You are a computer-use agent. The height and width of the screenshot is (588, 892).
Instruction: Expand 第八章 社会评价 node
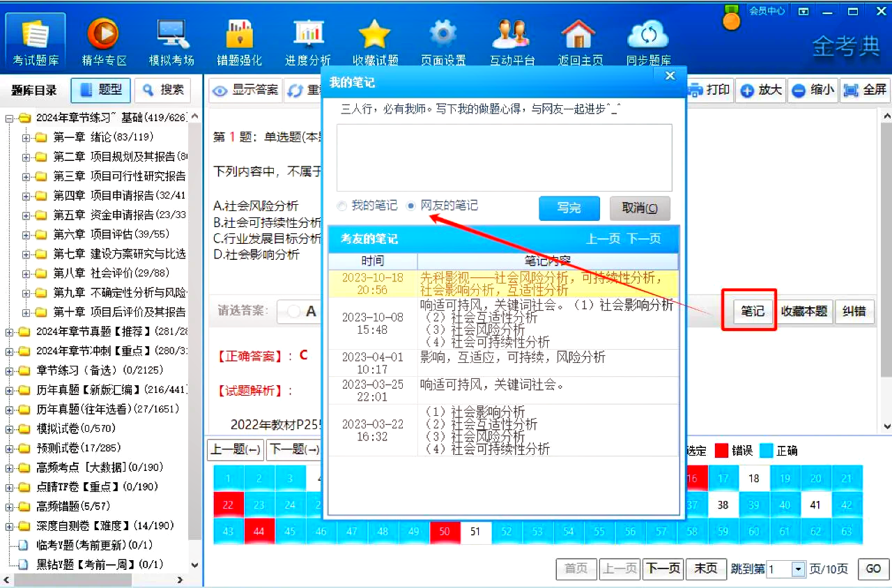[x=26, y=273]
